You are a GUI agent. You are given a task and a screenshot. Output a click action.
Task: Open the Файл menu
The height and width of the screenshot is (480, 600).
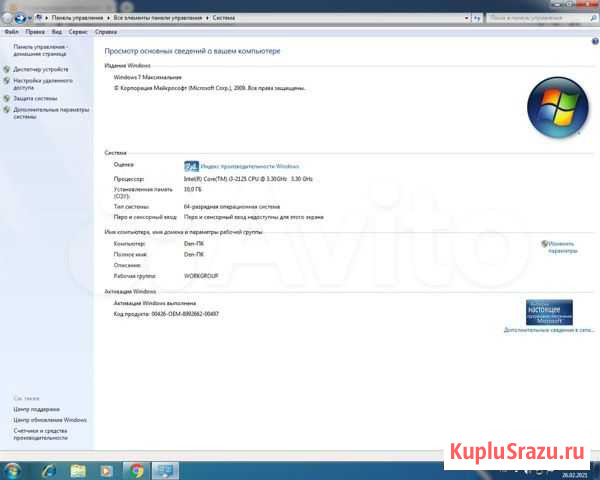pyautogui.click(x=11, y=32)
